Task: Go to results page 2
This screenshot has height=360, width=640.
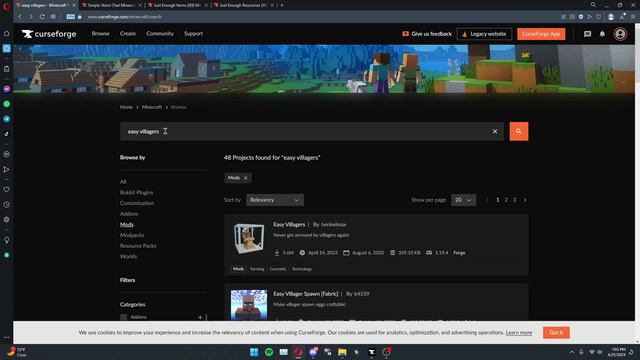Action: point(506,200)
